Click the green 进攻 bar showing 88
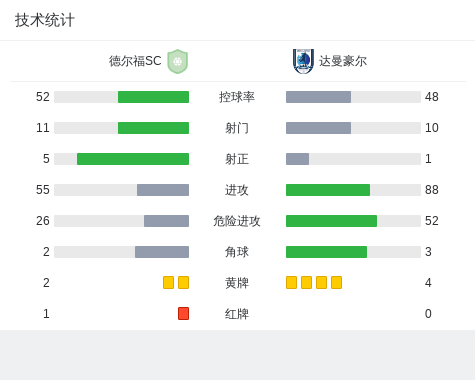The width and height of the screenshot is (475, 380). [328, 190]
